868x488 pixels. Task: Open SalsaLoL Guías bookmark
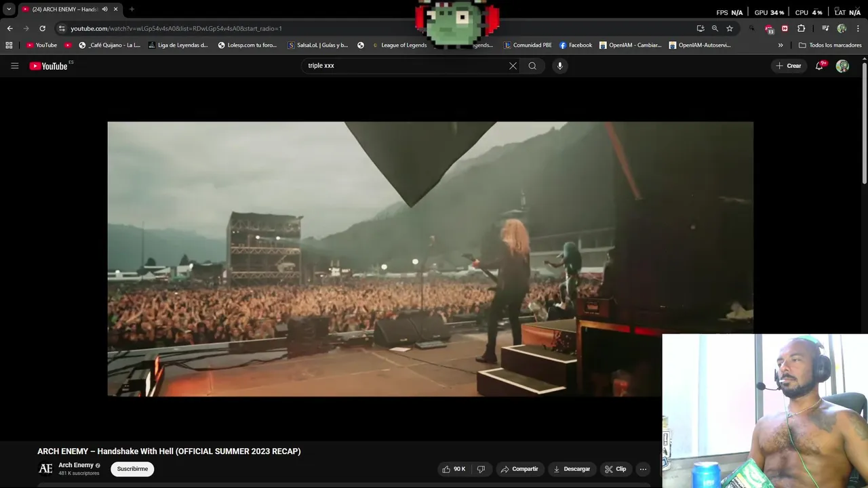coord(317,45)
